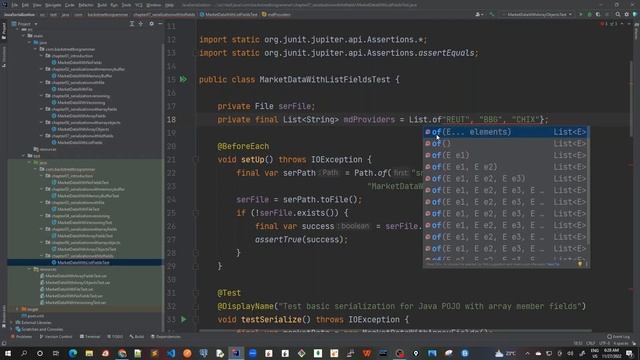The height and width of the screenshot is (360, 640).
Task: Open the Project vertical tool window tab
Action: [4, 31]
